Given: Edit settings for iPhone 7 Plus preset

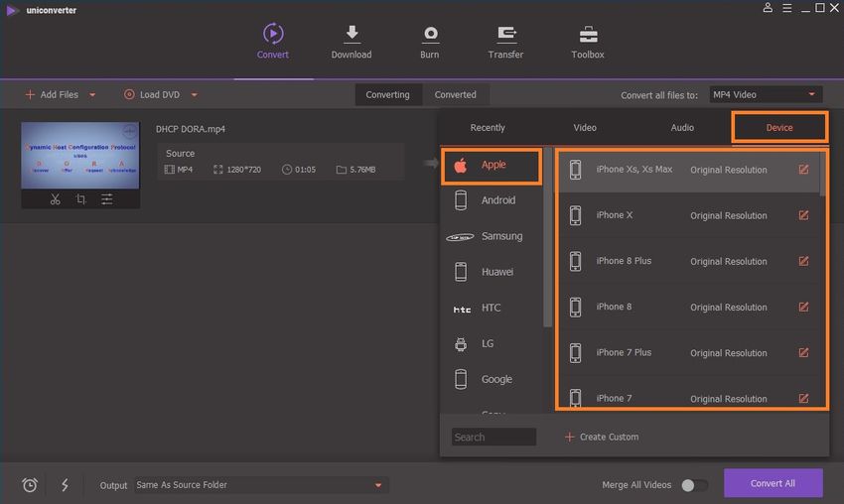Looking at the screenshot, I should coord(803,352).
